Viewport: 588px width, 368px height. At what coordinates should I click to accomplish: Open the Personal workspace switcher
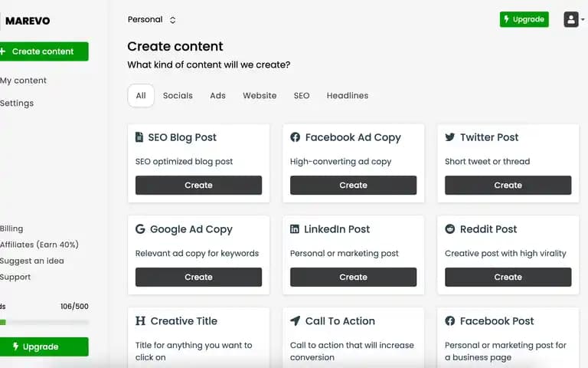click(152, 19)
